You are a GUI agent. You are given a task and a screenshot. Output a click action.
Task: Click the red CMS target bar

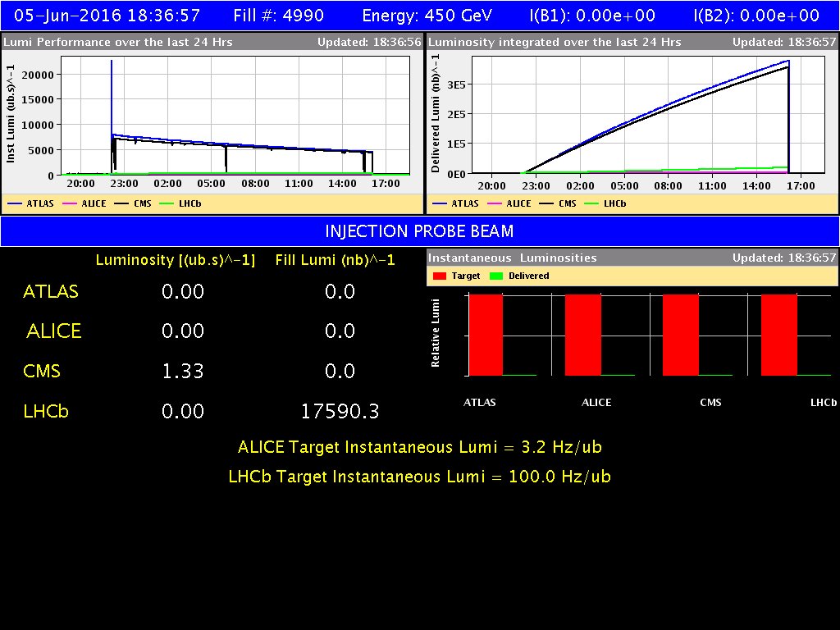point(680,335)
